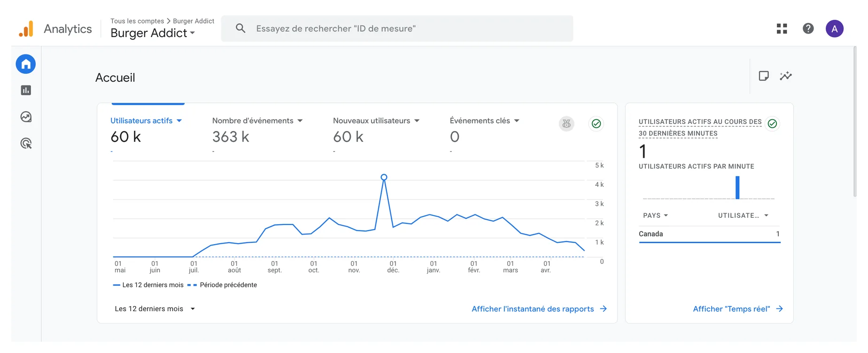This screenshot has width=868, height=353.
Task: Click the arrow beside Afficher "Temps réel"
Action: click(x=780, y=309)
